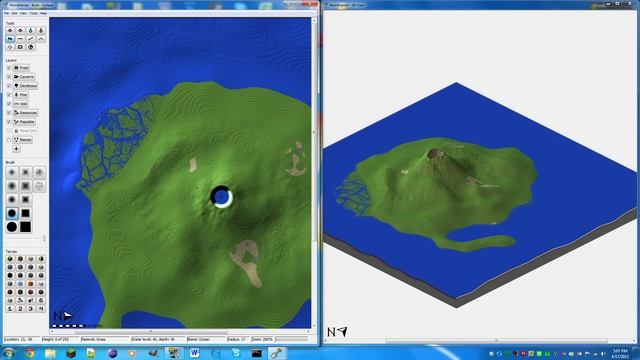Toggle the Pine layer checkbox
The image size is (640, 360).
9,95
